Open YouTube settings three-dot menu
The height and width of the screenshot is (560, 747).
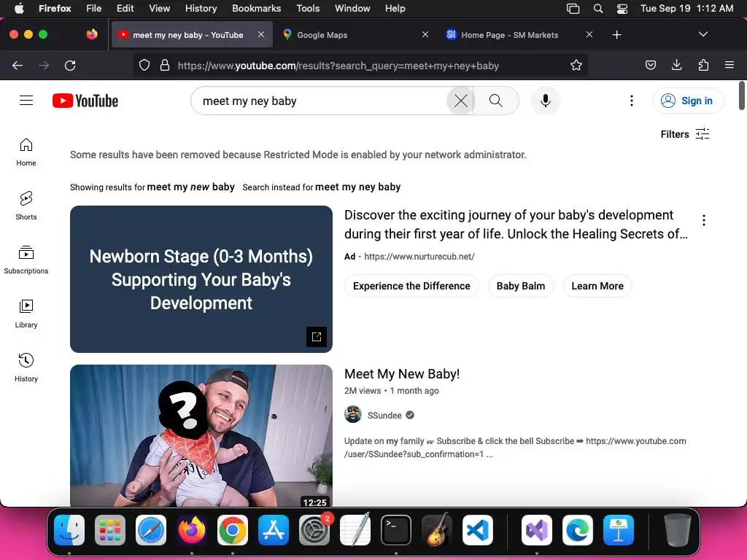[632, 101]
